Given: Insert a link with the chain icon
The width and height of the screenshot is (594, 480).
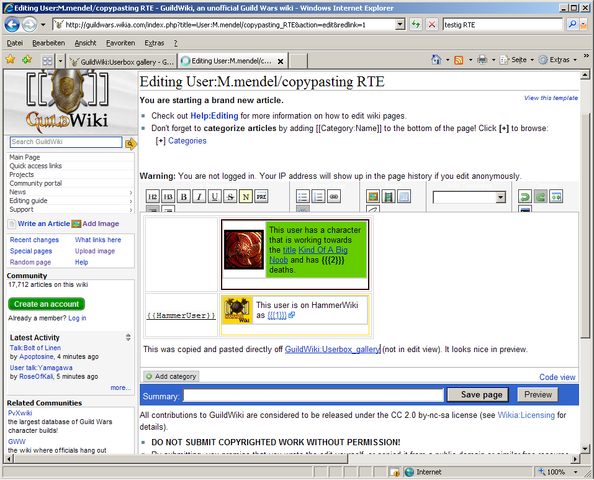Looking at the screenshot, I should 334,197.
